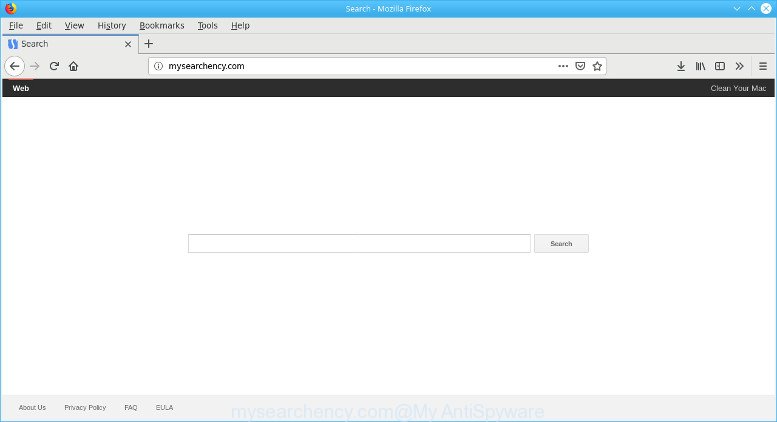The height and width of the screenshot is (422, 777).
Task: Open the Clean Your Mac link
Action: [738, 88]
